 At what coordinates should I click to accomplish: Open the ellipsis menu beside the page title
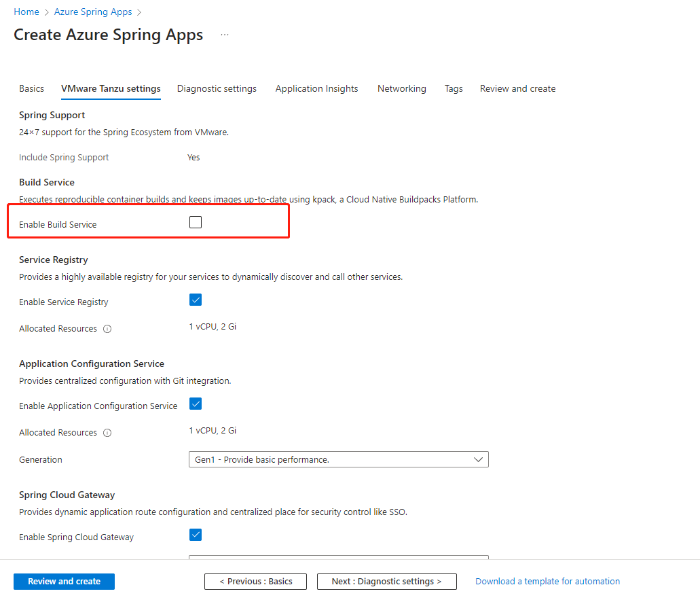pos(225,35)
